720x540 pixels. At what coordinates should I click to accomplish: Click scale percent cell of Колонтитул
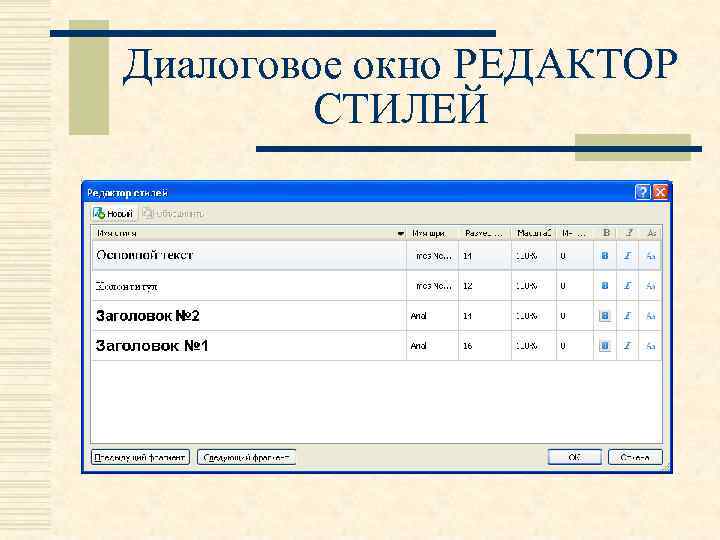coord(534,286)
